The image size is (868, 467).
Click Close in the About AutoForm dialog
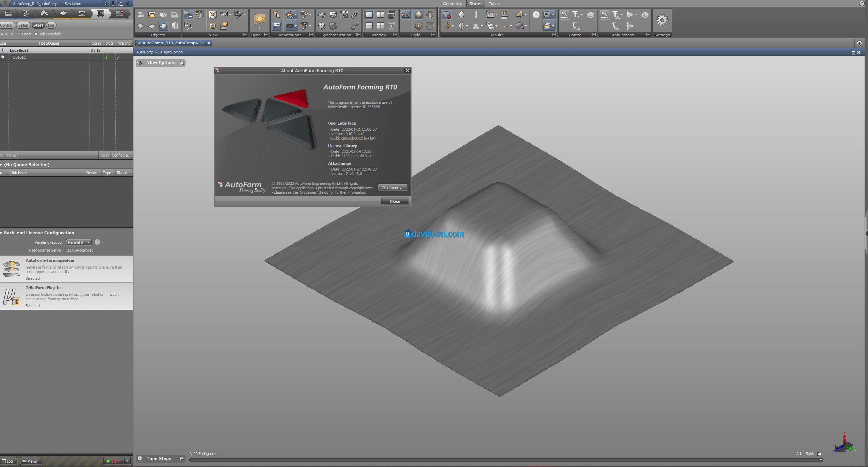pos(395,202)
